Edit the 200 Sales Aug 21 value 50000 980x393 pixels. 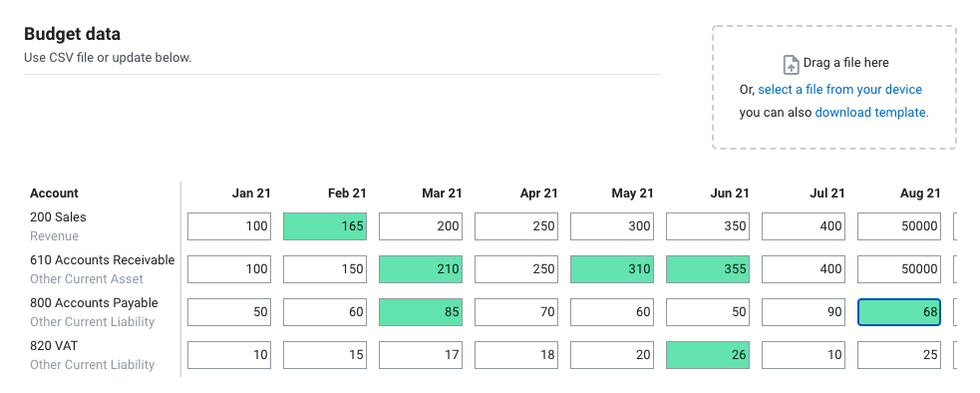[899, 225]
